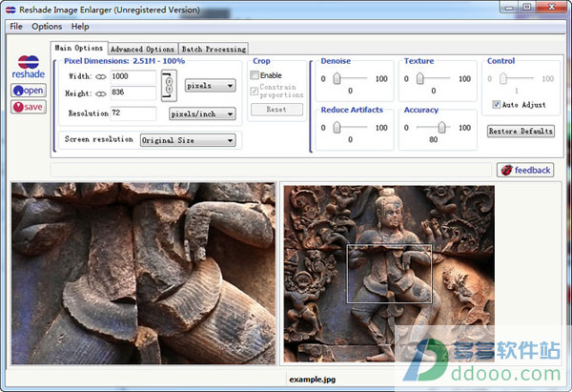This screenshot has height=392, width=572.
Task: Click the Texture slider handle
Action: pyautogui.click(x=420, y=78)
